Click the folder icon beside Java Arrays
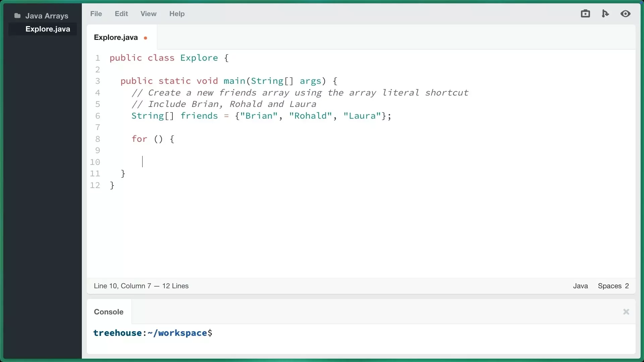The width and height of the screenshot is (644, 362). [17, 15]
